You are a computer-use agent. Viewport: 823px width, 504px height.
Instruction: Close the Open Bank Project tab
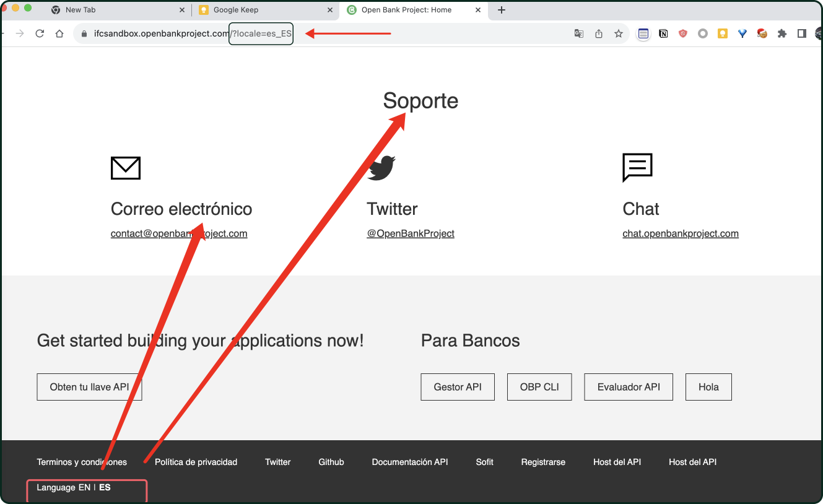[x=478, y=10]
